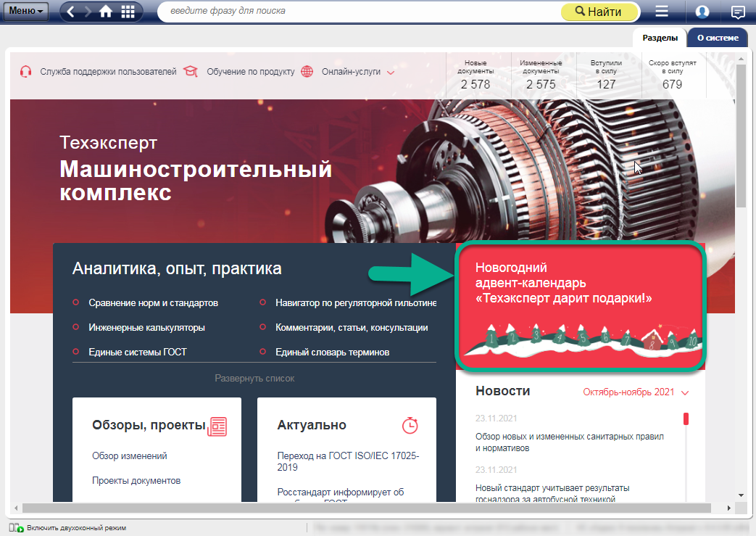The width and height of the screenshot is (756, 536).
Task: Open Инженерные калькуляторы link
Action: pos(146,328)
